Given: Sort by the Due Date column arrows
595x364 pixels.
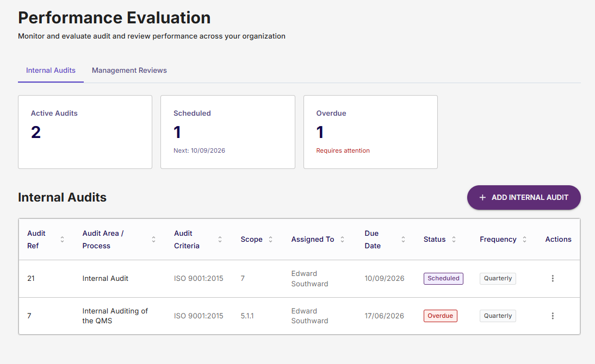Looking at the screenshot, I should pos(404,239).
